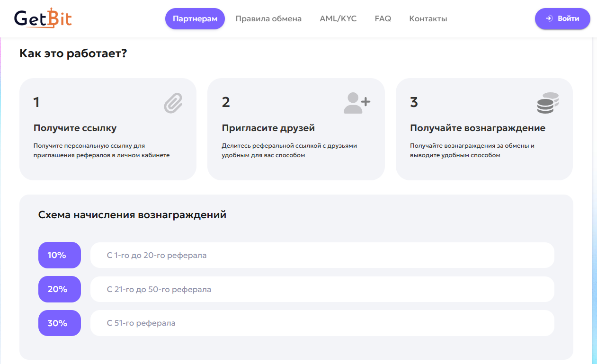Navigate to Контакты
The height and width of the screenshot is (364, 597).
[428, 19]
